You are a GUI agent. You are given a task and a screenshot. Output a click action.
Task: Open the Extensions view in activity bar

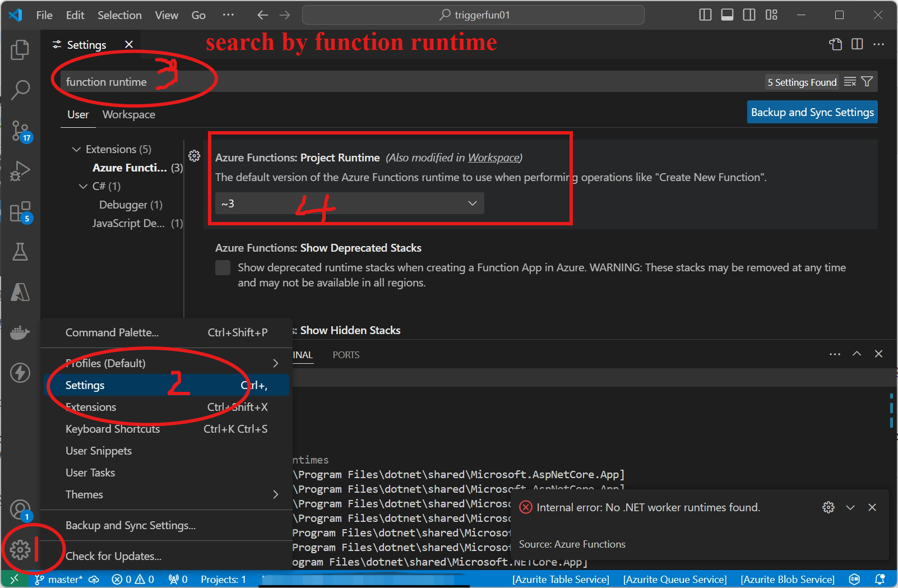click(20, 212)
